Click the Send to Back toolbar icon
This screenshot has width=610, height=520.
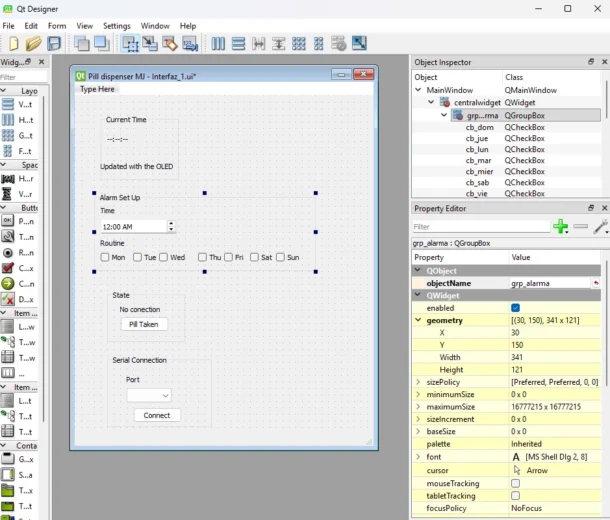[81, 43]
